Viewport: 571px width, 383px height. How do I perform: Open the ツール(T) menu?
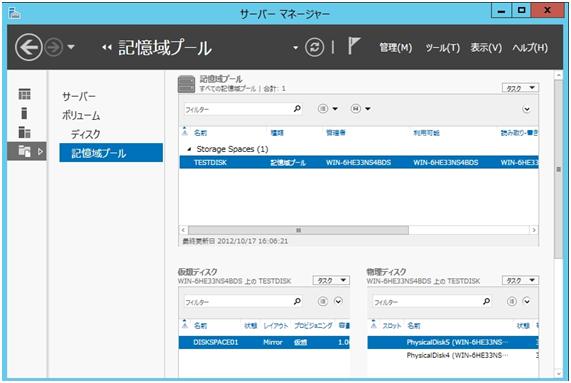tap(442, 48)
